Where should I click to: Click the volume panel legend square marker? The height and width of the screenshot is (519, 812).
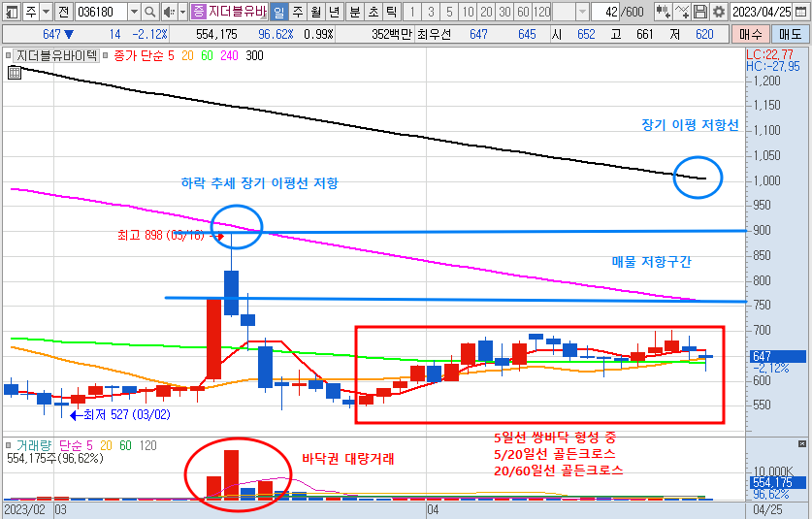click(x=9, y=445)
